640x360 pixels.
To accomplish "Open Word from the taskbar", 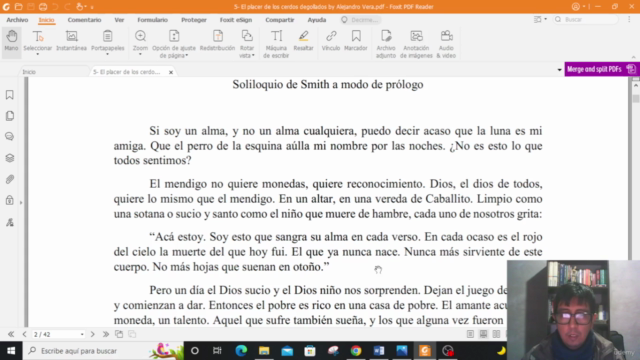I will 379,351.
